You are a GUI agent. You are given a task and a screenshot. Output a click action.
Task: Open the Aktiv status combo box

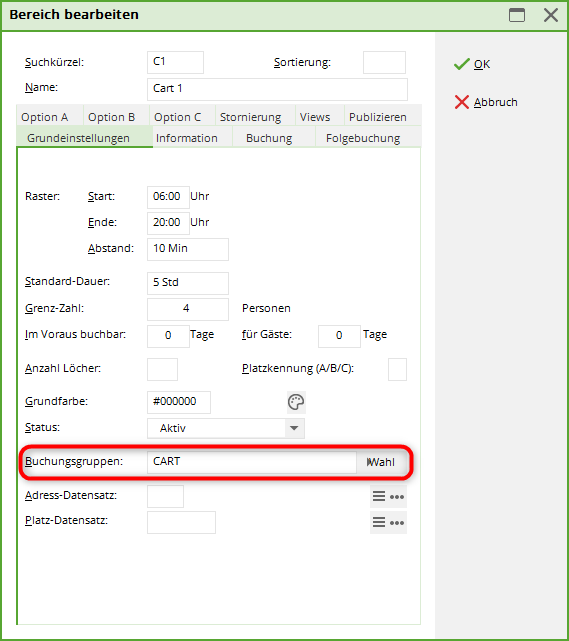(x=226, y=428)
